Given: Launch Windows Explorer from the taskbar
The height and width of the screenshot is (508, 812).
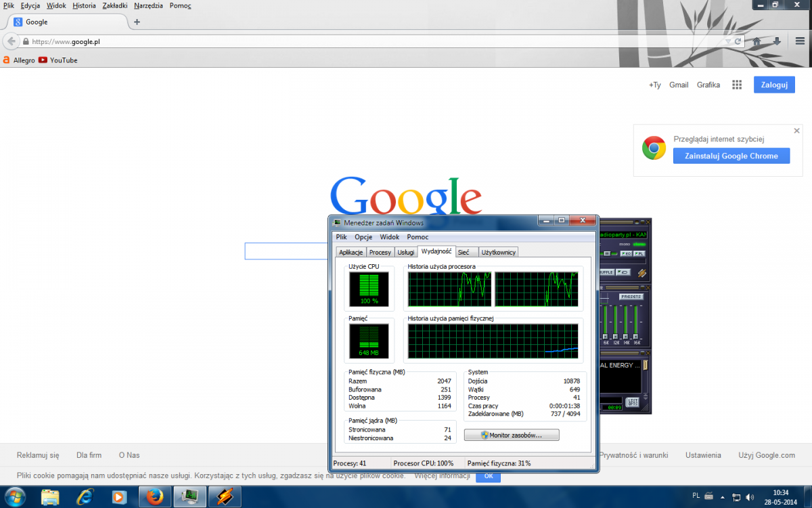Looking at the screenshot, I should (x=51, y=497).
